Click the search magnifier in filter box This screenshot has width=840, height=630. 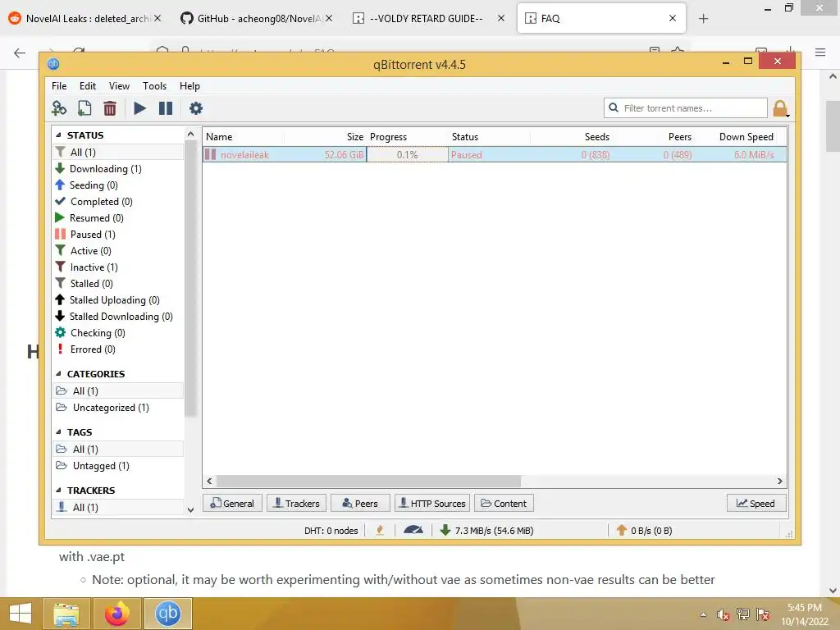tap(614, 107)
